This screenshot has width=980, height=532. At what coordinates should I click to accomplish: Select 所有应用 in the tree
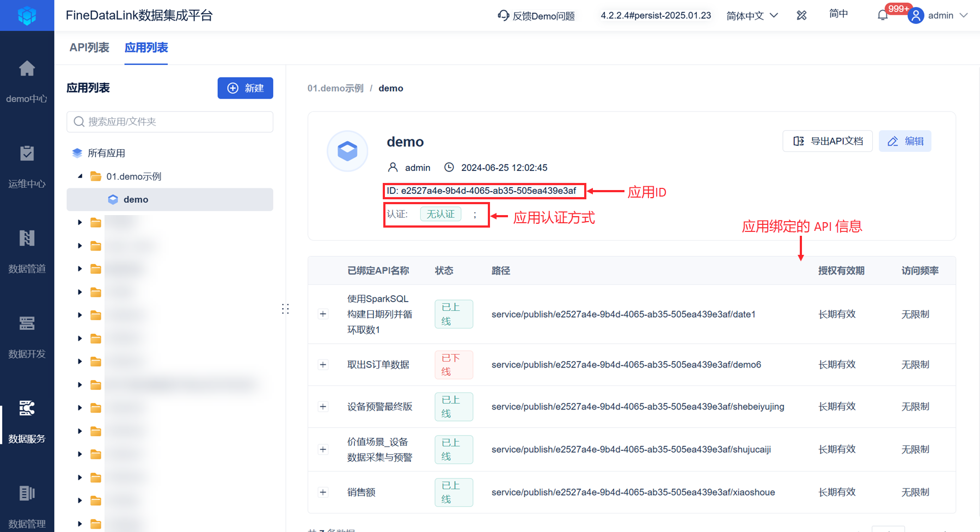point(107,153)
